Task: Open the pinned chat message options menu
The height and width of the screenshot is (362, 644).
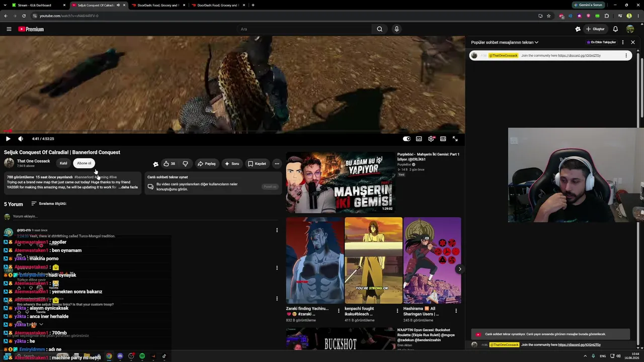Action: (x=626, y=55)
